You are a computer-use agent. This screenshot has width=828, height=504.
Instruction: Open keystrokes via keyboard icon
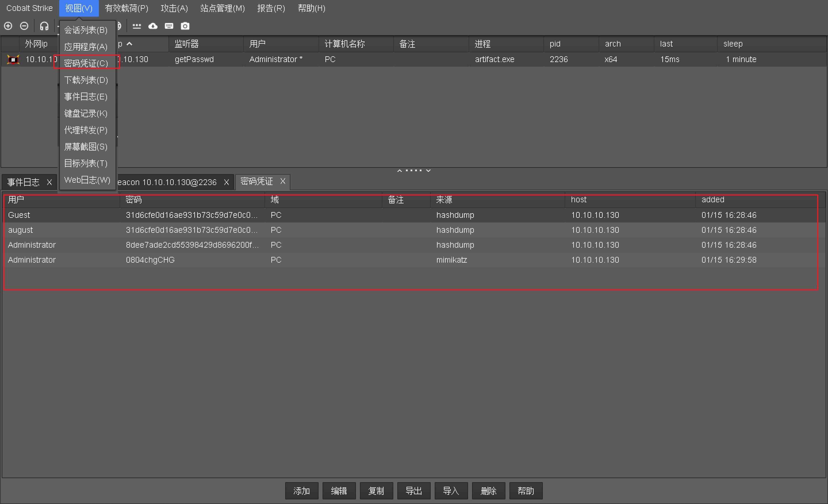point(169,26)
